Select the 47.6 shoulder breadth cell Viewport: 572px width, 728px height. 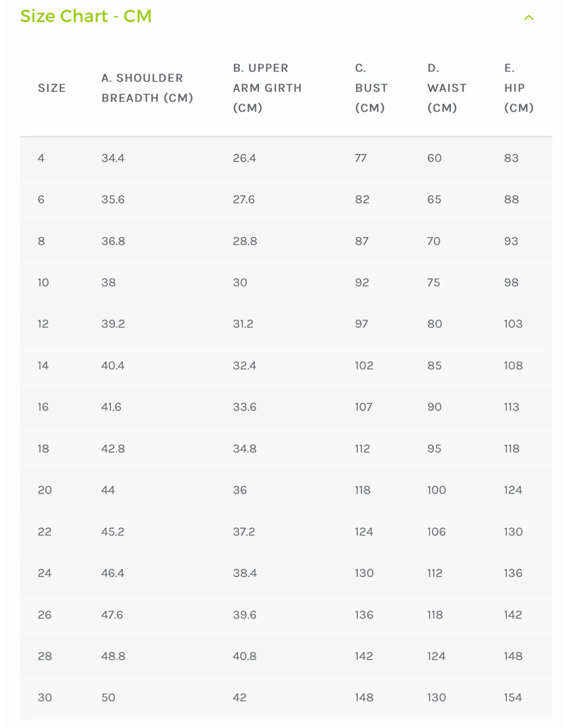point(112,615)
